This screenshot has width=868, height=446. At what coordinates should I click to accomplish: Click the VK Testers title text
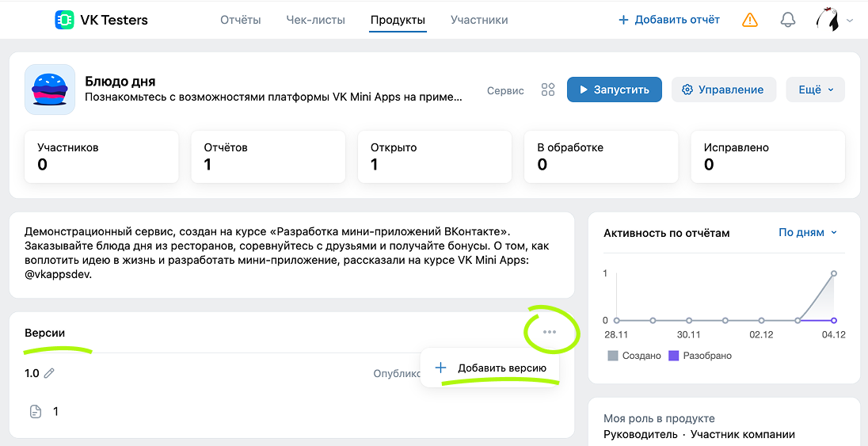pos(114,21)
